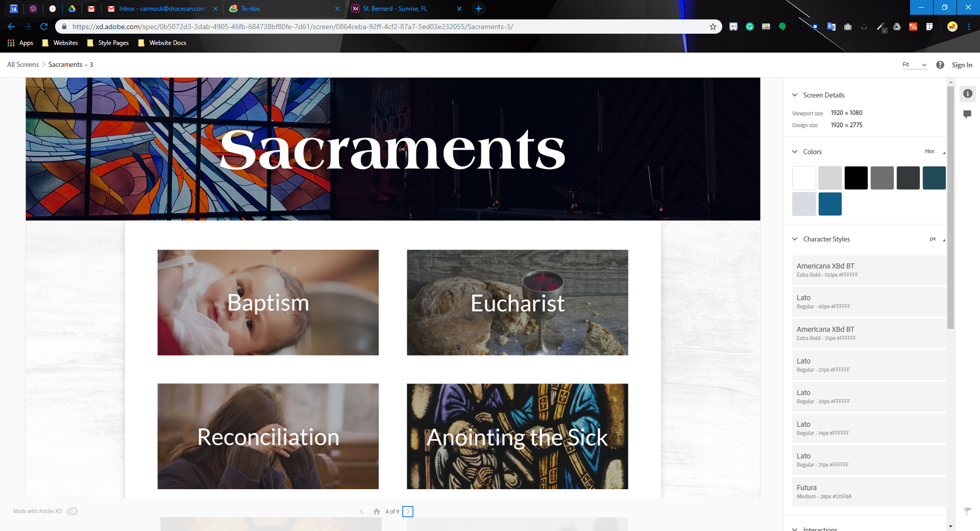
Task: Reload the page in browser
Action: pyautogui.click(x=44, y=27)
